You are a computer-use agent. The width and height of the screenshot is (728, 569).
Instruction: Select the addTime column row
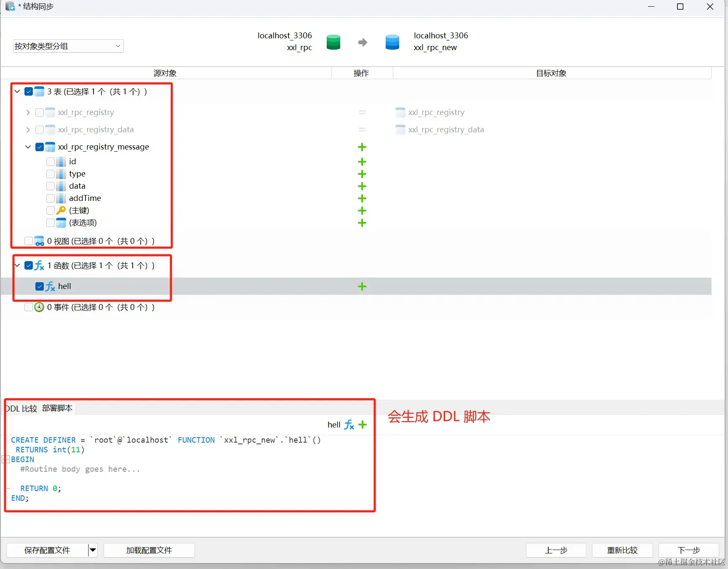click(356, 198)
